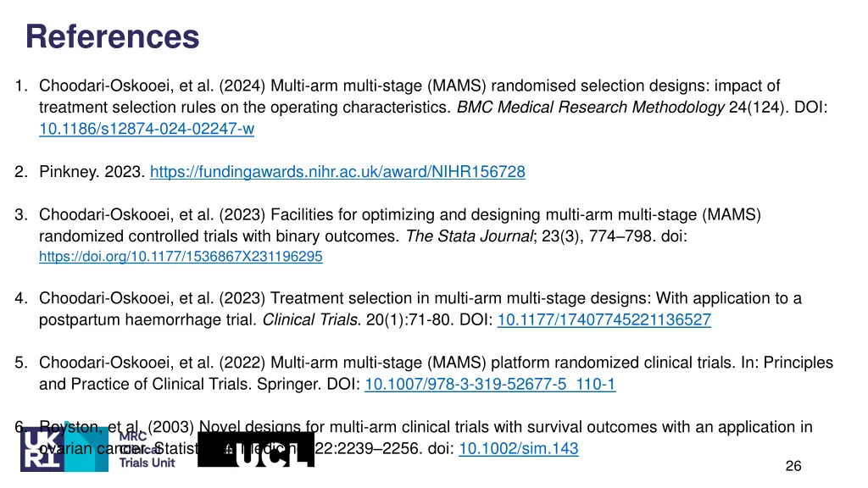Click the References heading
Viewport: 868px width, 488px height.
point(113,37)
